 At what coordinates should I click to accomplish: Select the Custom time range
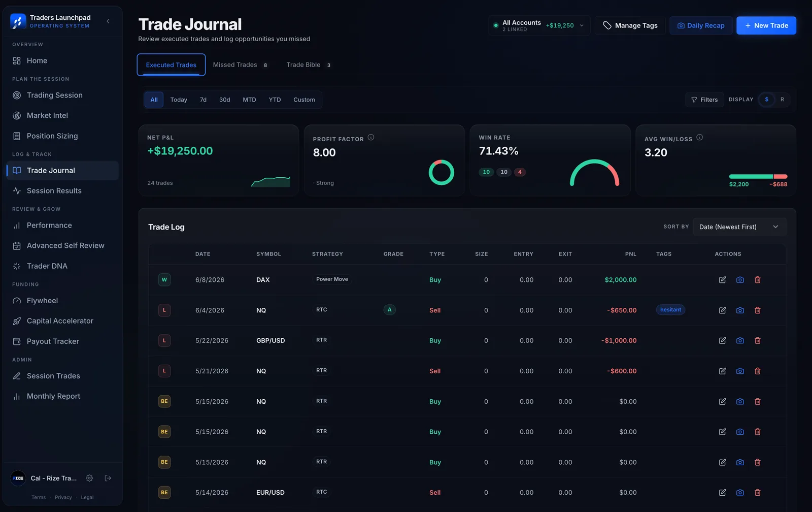click(x=304, y=100)
